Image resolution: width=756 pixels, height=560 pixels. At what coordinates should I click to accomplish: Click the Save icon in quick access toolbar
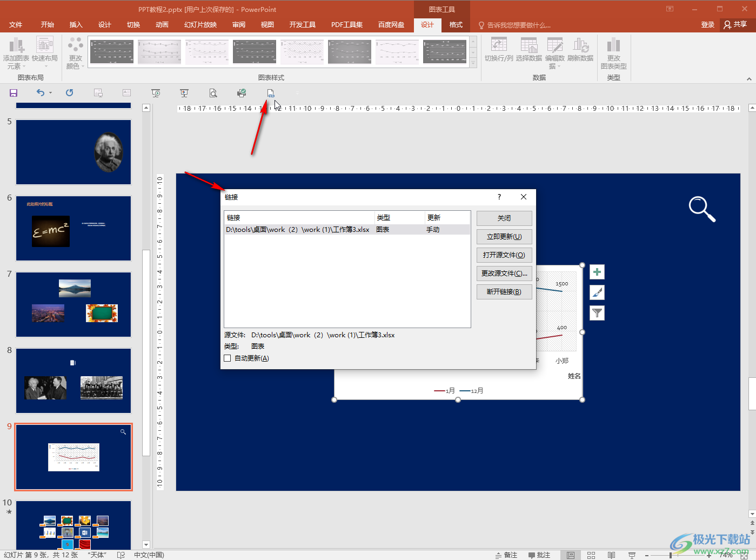pyautogui.click(x=14, y=93)
